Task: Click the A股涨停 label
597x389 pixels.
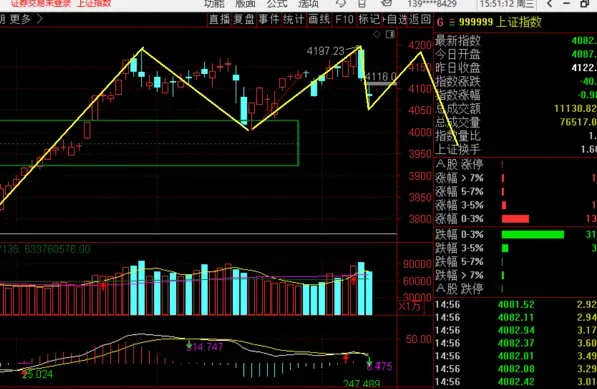Action: coord(459,164)
